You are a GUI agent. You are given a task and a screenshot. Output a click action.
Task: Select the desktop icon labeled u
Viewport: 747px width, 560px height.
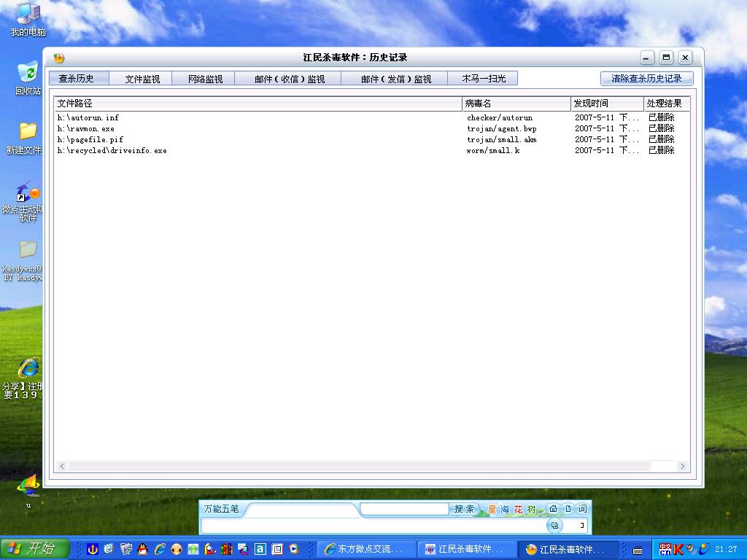pyautogui.click(x=28, y=491)
